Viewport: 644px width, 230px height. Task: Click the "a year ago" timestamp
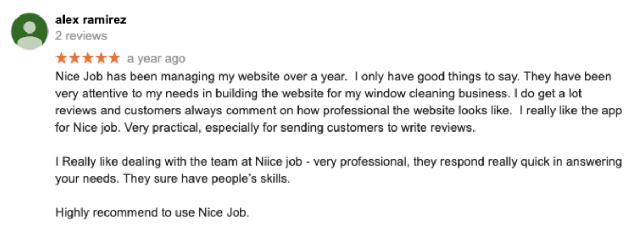point(156,59)
